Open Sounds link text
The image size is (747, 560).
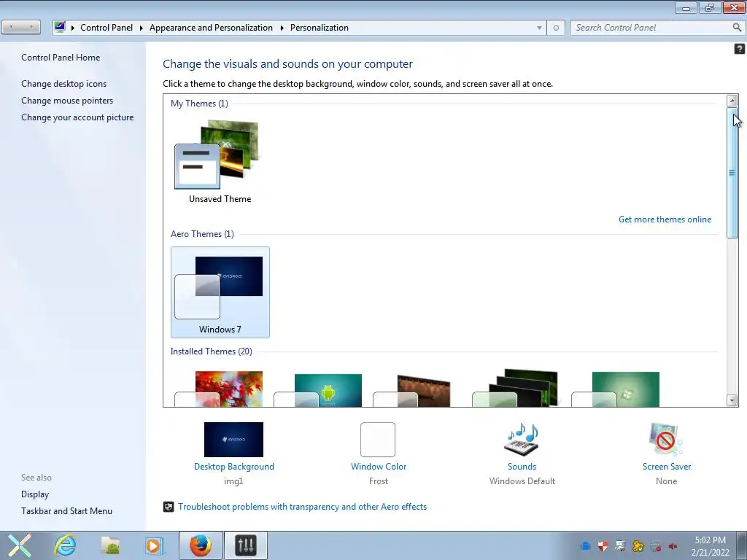point(522,467)
